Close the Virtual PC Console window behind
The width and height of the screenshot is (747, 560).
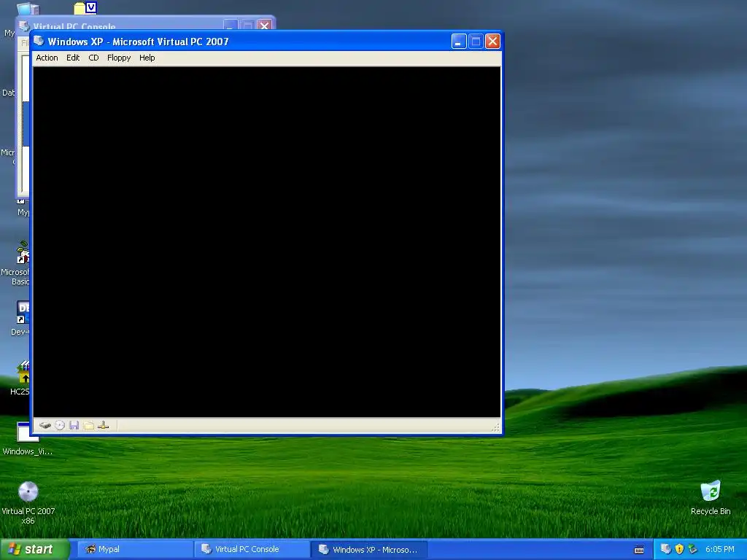(264, 25)
